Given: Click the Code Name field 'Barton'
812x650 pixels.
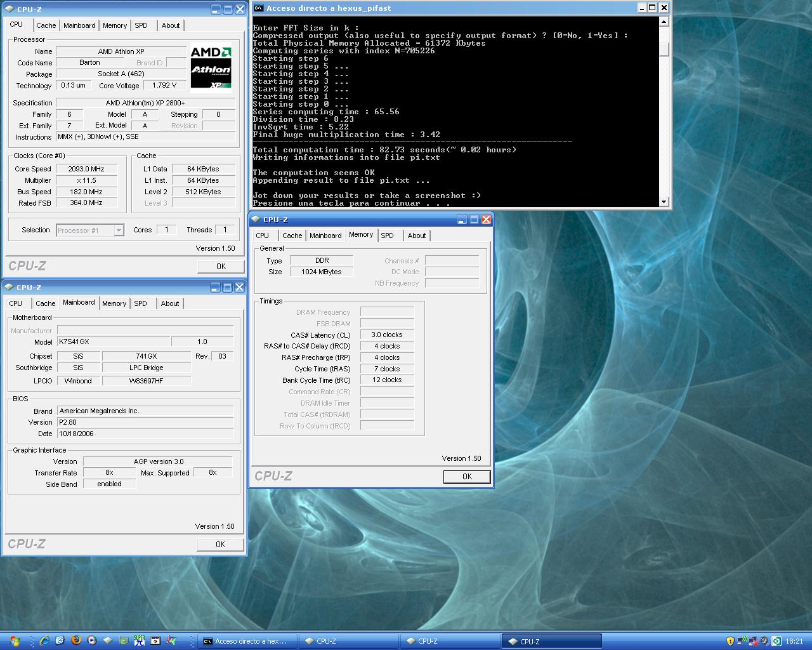Looking at the screenshot, I should click(x=89, y=63).
